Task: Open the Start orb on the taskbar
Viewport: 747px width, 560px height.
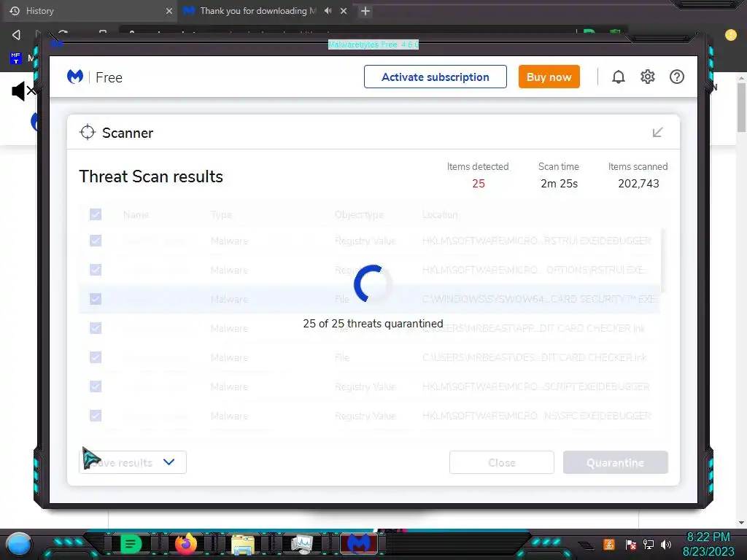Action: pyautogui.click(x=18, y=545)
